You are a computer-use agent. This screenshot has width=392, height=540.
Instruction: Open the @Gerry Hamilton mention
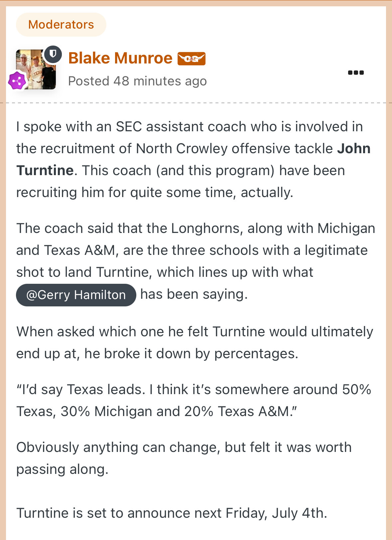(x=76, y=295)
